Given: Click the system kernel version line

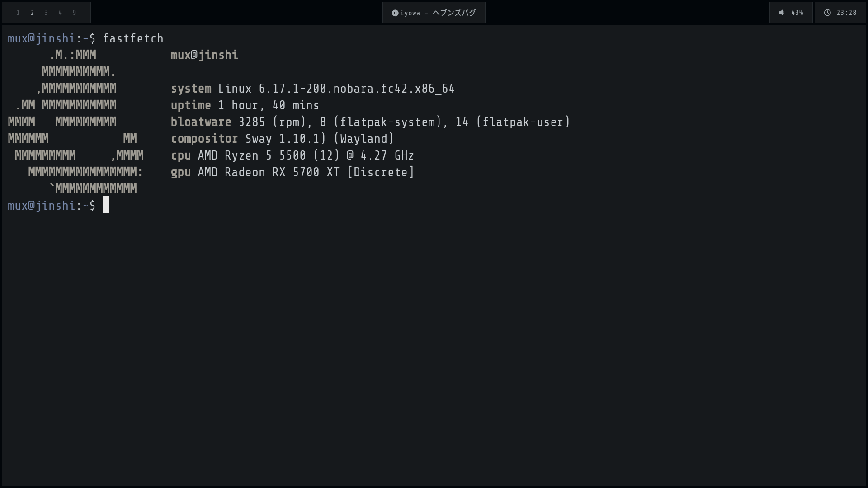Looking at the screenshot, I should coord(313,89).
